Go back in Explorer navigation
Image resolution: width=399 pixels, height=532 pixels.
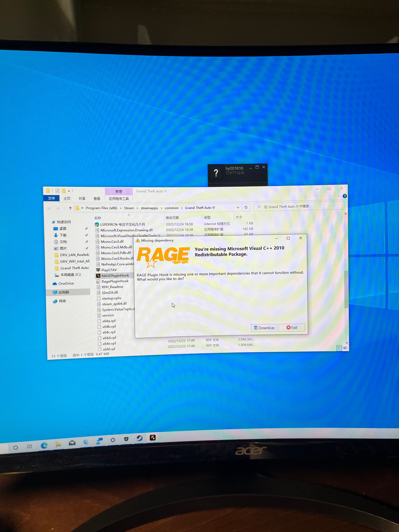49,208
